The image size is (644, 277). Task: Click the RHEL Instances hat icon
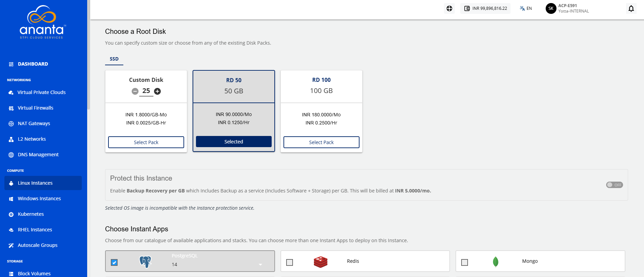pos(11,230)
